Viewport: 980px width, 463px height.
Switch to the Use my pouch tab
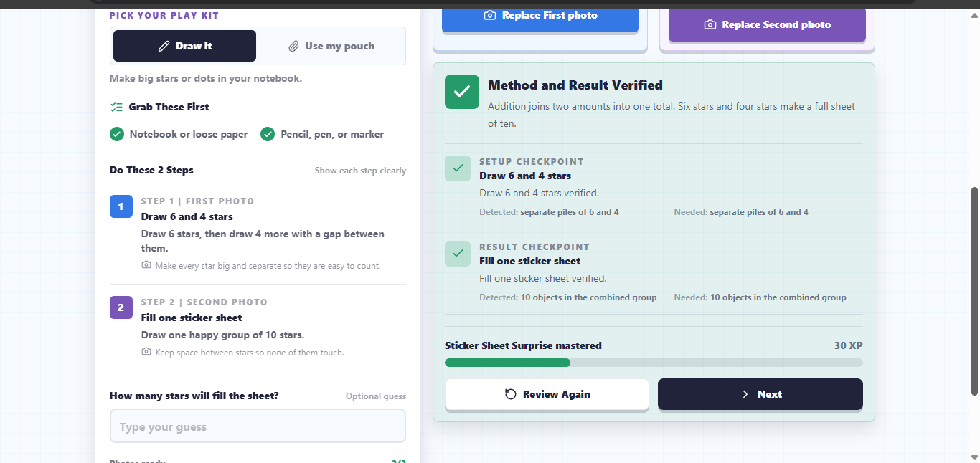click(x=331, y=46)
